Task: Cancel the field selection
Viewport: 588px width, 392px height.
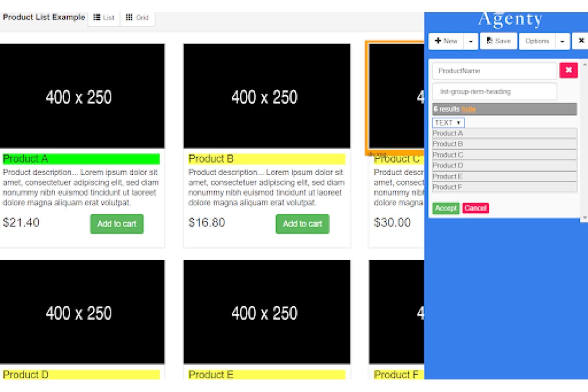Action: [475, 208]
